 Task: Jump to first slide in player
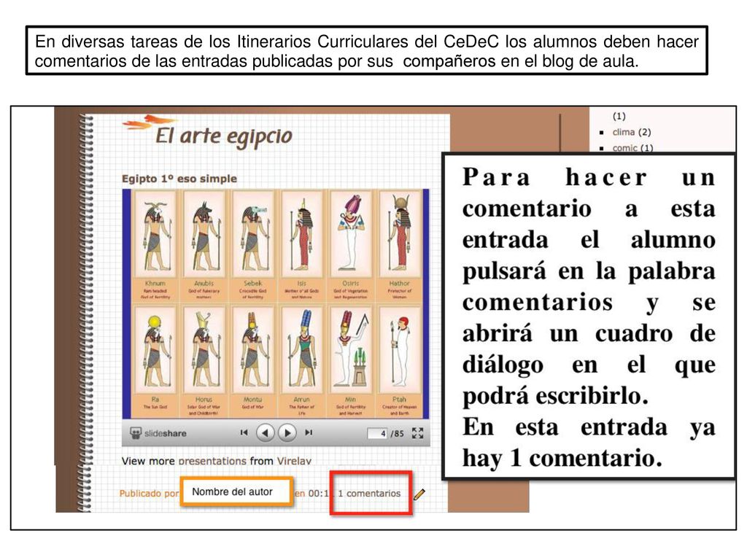[x=244, y=432]
